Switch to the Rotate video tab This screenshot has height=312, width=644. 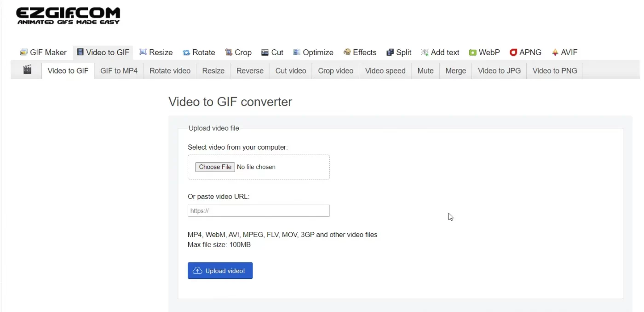[x=170, y=71]
